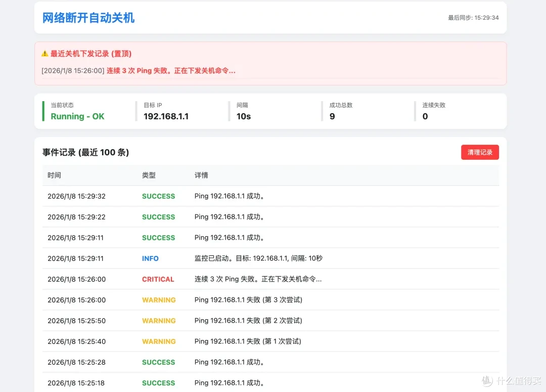
Task: Click Ping detail in the 15:25:18 row
Action: point(229,383)
